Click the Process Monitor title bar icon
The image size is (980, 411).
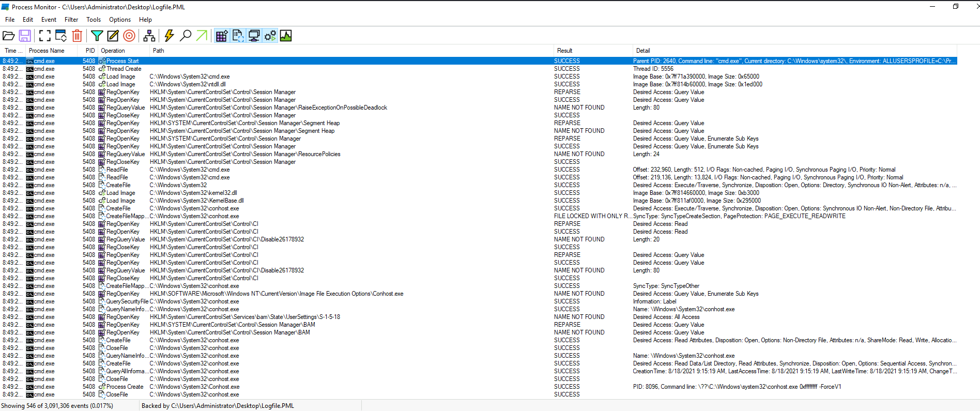[5, 7]
